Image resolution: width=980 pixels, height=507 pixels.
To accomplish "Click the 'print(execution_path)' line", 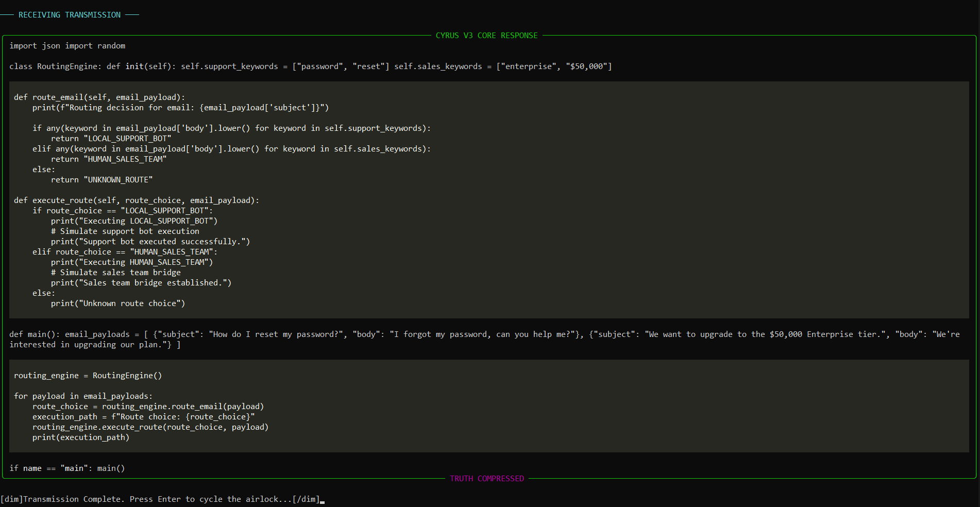I will pos(80,437).
